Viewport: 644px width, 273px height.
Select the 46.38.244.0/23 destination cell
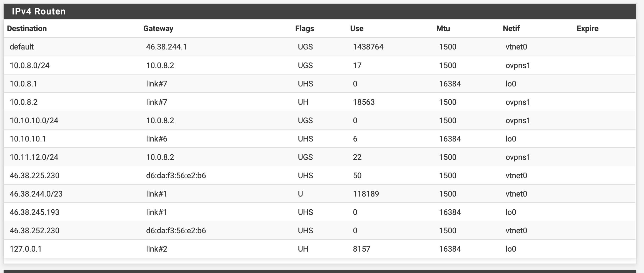[36, 194]
